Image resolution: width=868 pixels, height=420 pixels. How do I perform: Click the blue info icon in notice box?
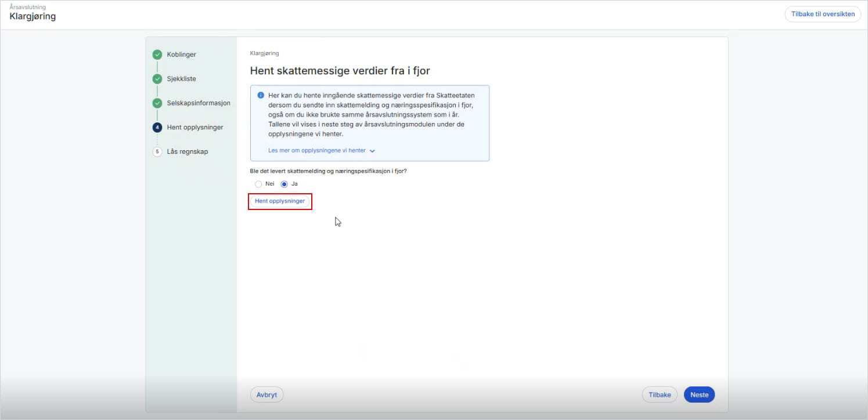[x=261, y=95]
